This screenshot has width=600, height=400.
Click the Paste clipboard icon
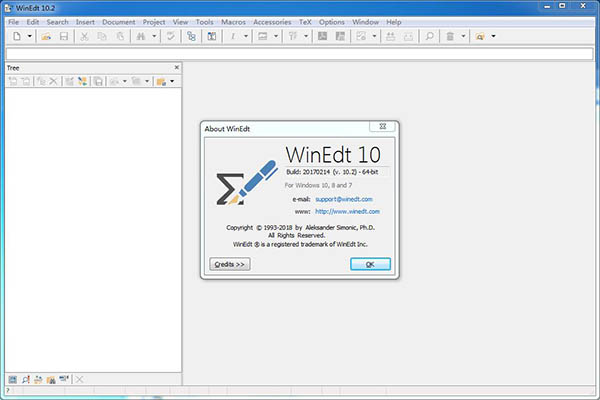click(120, 36)
